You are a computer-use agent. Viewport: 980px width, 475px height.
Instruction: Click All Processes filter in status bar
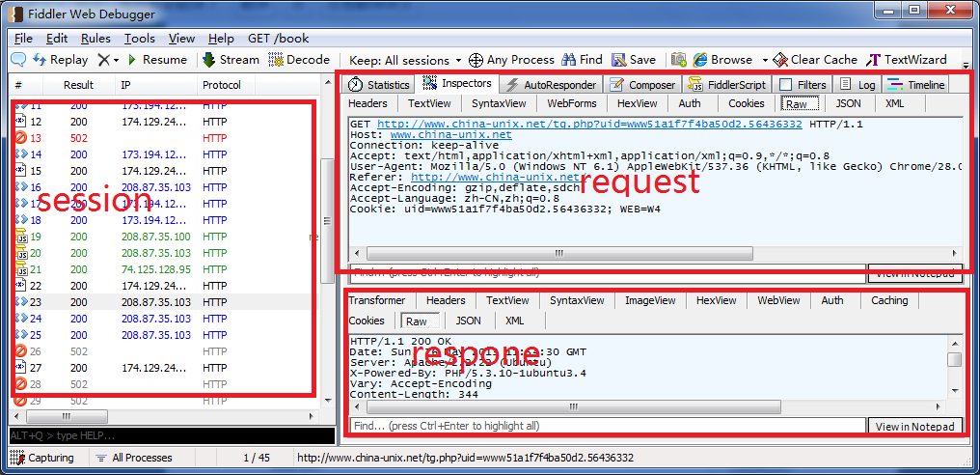(x=134, y=458)
